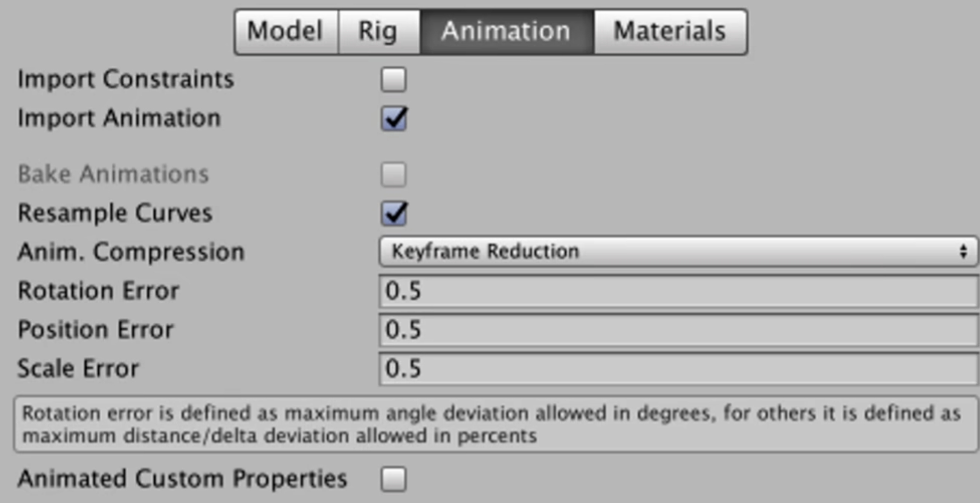Disable the Resample Curves checkbox
Screen dimensions: 980x503
click(x=394, y=213)
